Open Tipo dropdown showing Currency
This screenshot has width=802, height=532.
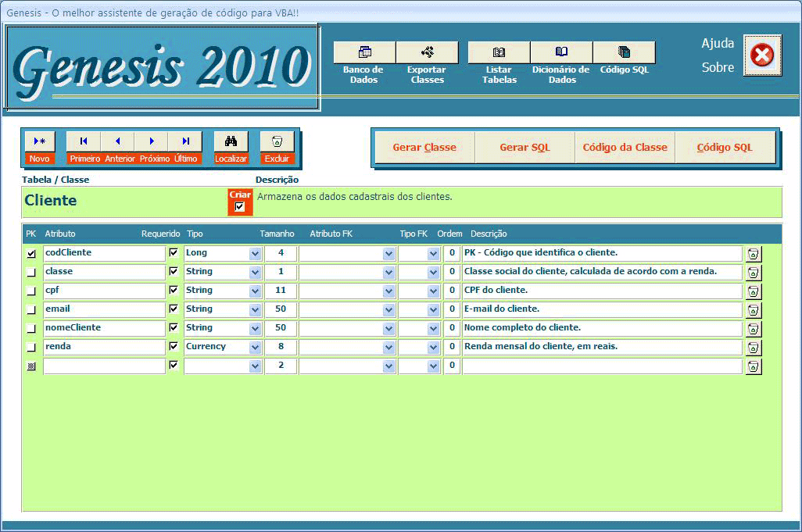(x=255, y=348)
